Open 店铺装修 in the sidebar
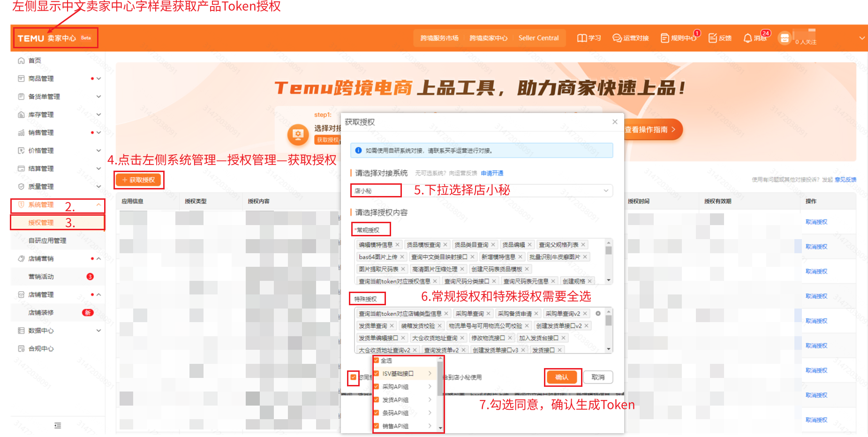The width and height of the screenshot is (868, 437). (58, 313)
